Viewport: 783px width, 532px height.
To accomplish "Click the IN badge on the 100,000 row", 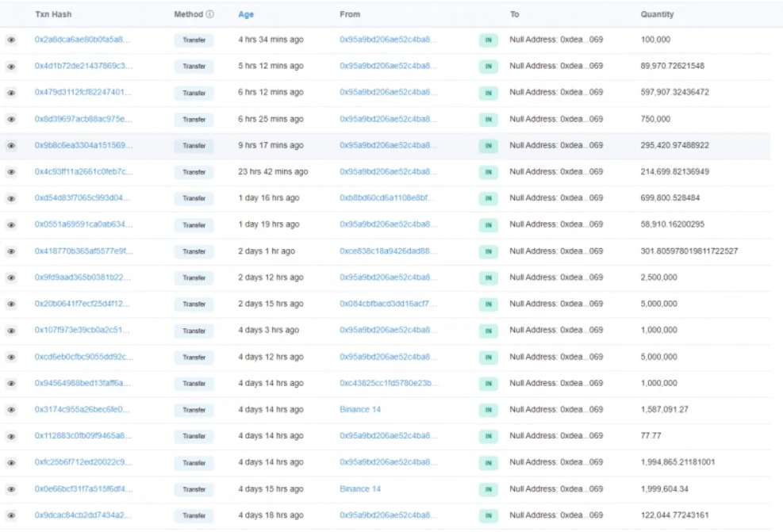I will pos(488,40).
